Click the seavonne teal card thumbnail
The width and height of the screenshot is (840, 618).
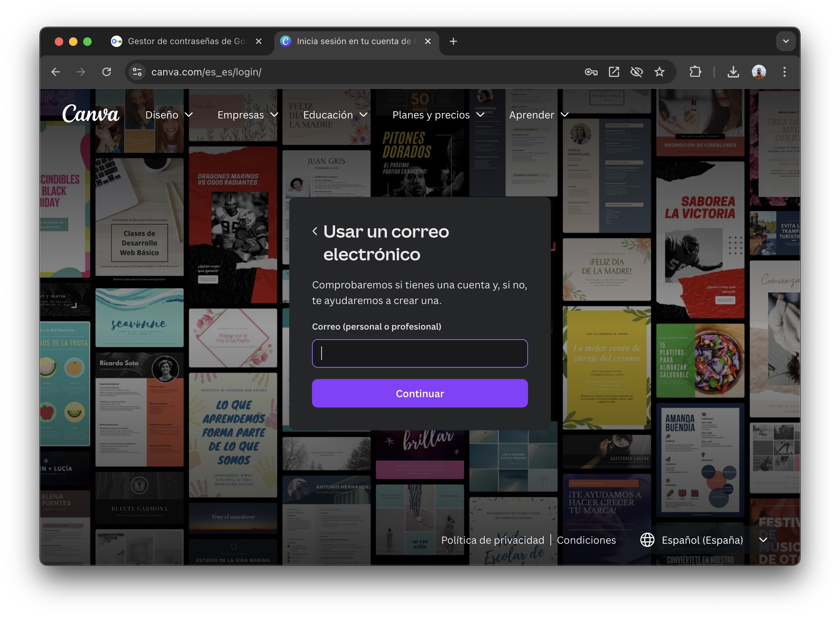coord(139,318)
